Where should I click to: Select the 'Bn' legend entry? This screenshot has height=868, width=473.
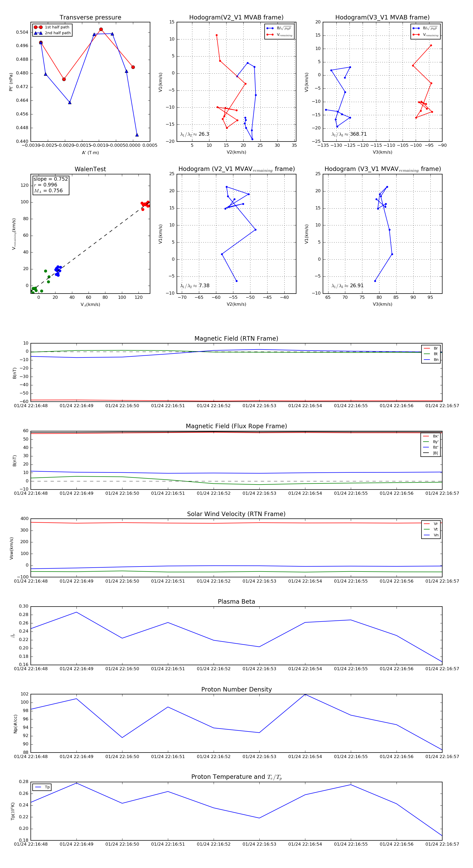pos(431,360)
